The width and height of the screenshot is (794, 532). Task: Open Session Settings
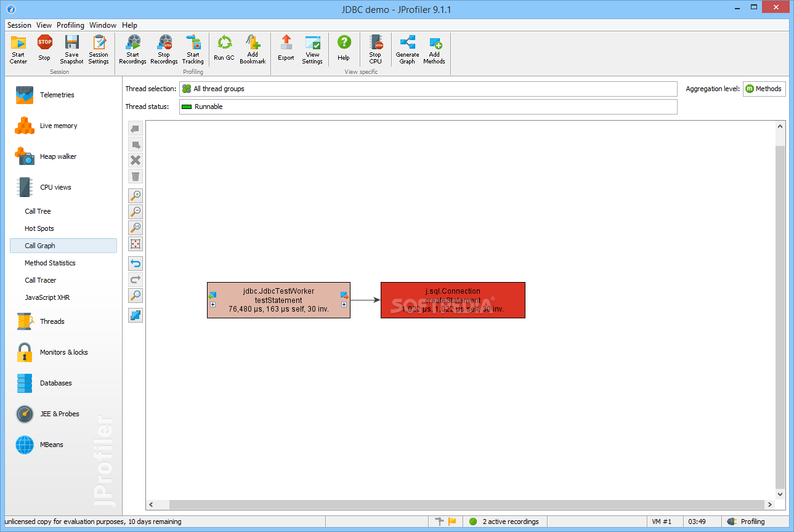click(99, 49)
